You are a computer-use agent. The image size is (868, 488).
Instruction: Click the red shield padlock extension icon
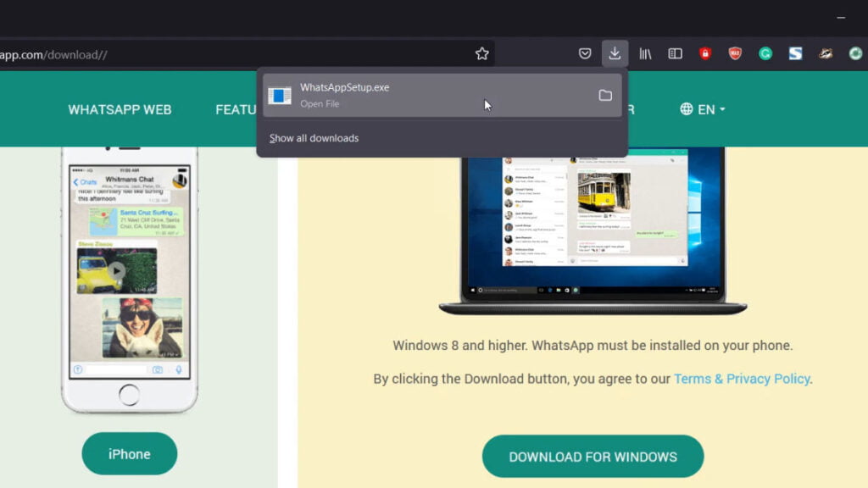[705, 54]
